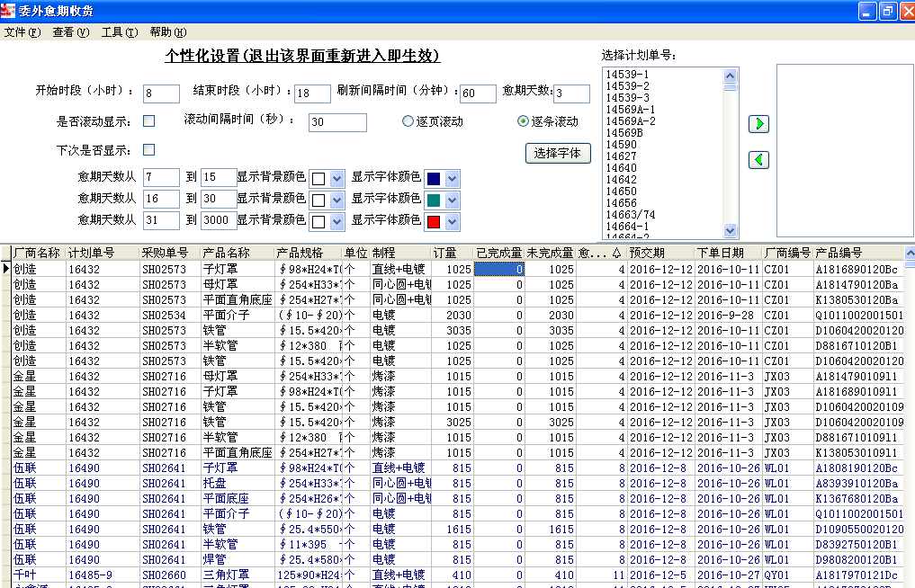Select plan number 14642 in list
The height and width of the screenshot is (588, 915).
tap(621, 180)
